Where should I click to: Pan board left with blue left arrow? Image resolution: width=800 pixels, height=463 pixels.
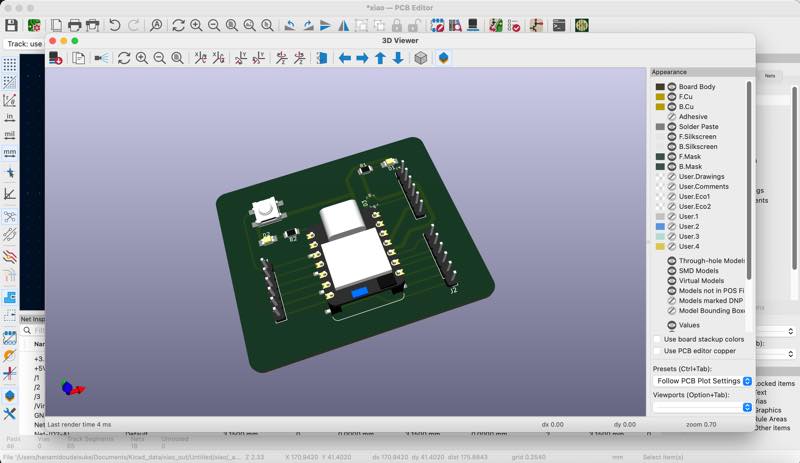345,58
